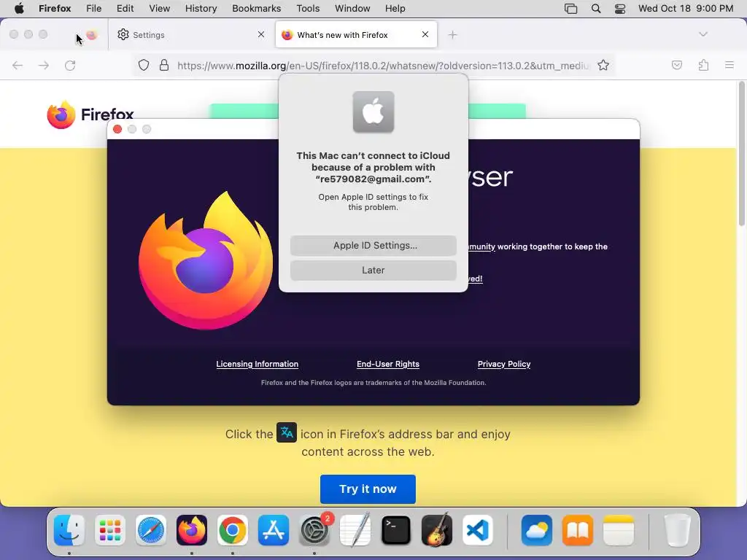Viewport: 747px width, 560px height.
Task: Click the Firefox icon in the Dock
Action: pos(192,530)
